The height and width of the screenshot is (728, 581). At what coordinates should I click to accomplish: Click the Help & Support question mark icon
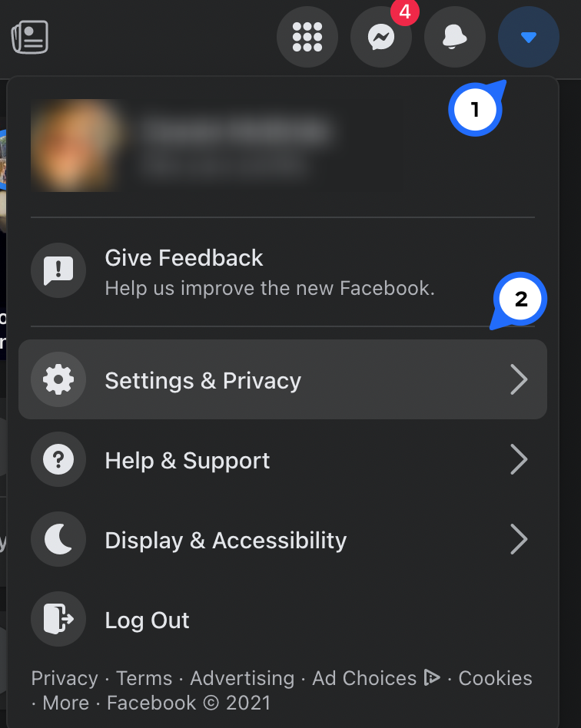coord(58,460)
